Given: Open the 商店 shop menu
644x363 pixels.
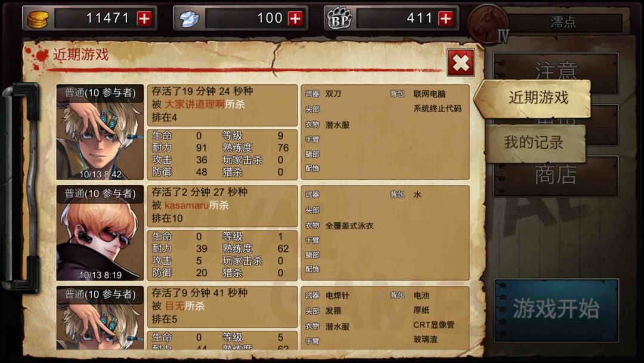Looking at the screenshot, I should pyautogui.click(x=556, y=175).
